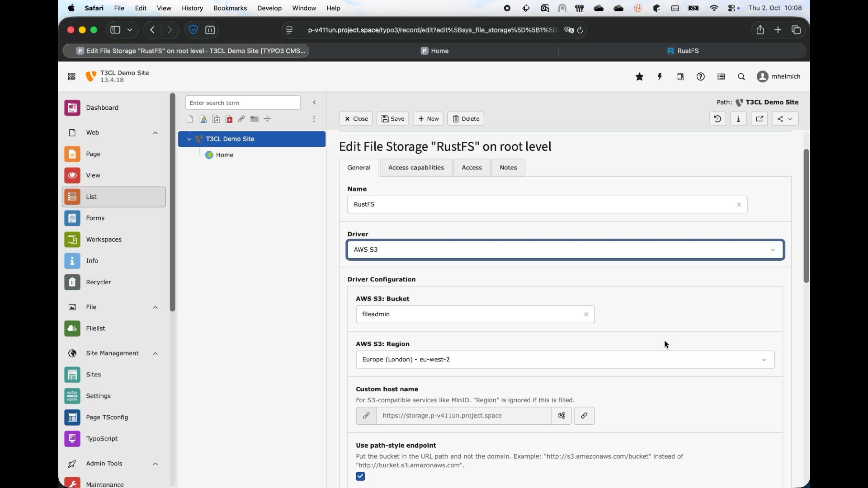Open the Recycler module
Screen dimensions: 868x488
(98, 282)
